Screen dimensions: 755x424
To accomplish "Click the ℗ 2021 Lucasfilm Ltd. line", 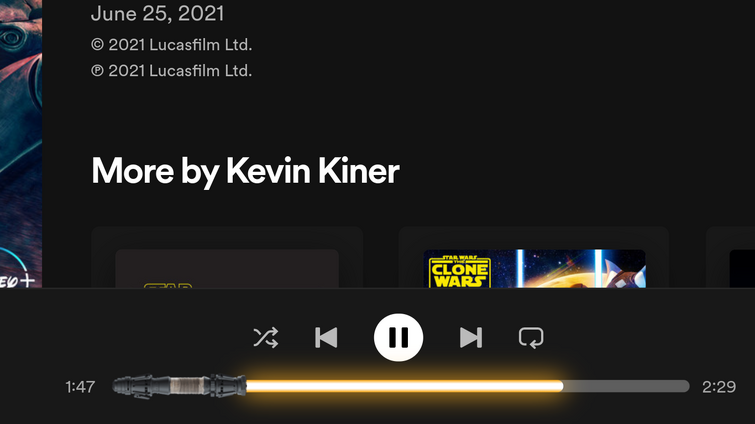I will 171,71.
